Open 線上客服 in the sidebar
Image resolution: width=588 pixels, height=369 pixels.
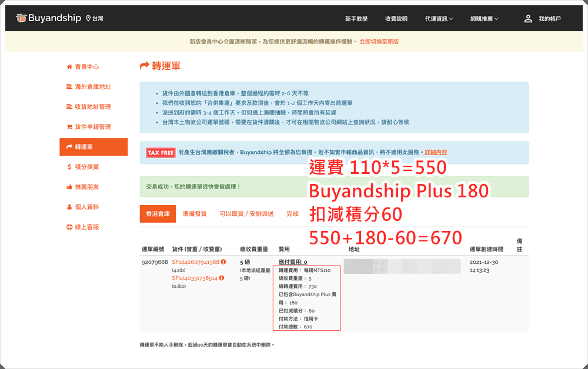click(86, 227)
